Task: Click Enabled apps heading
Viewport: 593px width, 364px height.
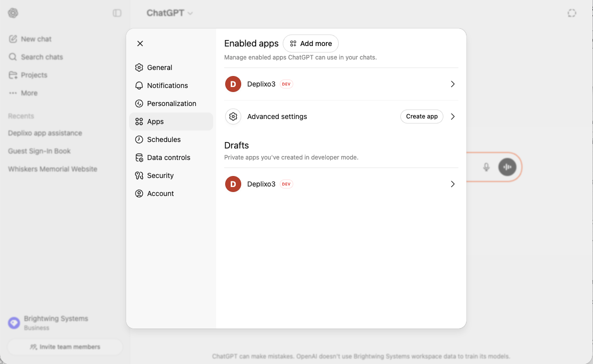Action: pos(251,43)
